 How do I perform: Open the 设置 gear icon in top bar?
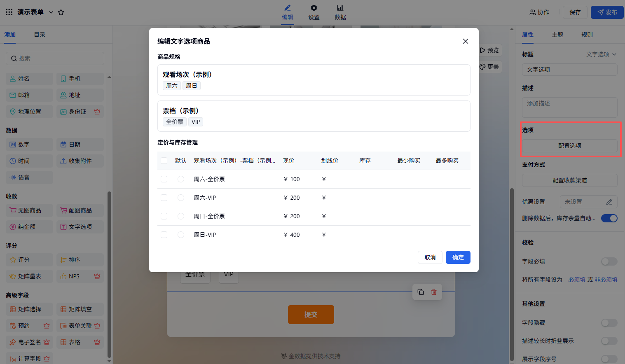(x=314, y=8)
